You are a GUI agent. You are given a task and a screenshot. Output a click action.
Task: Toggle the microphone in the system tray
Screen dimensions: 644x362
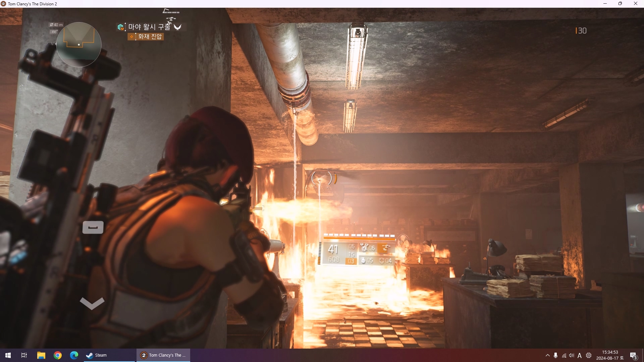(x=556, y=355)
